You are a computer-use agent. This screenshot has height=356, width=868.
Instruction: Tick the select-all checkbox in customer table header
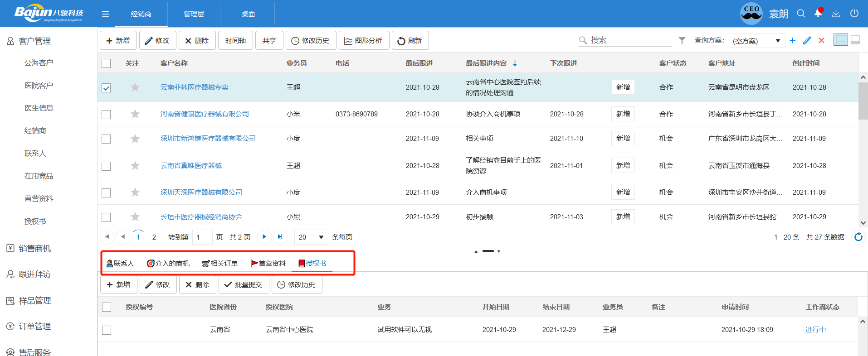click(106, 63)
